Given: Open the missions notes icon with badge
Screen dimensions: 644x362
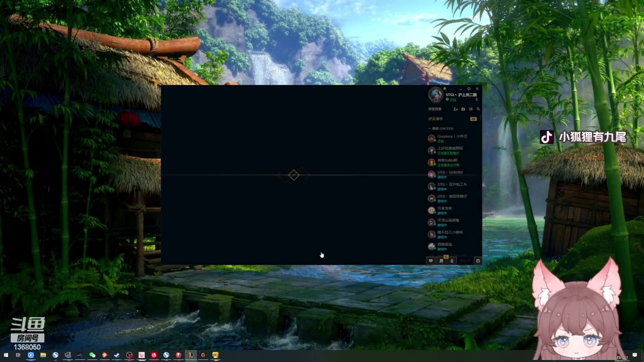Looking at the screenshot, I should pyautogui.click(x=441, y=261).
